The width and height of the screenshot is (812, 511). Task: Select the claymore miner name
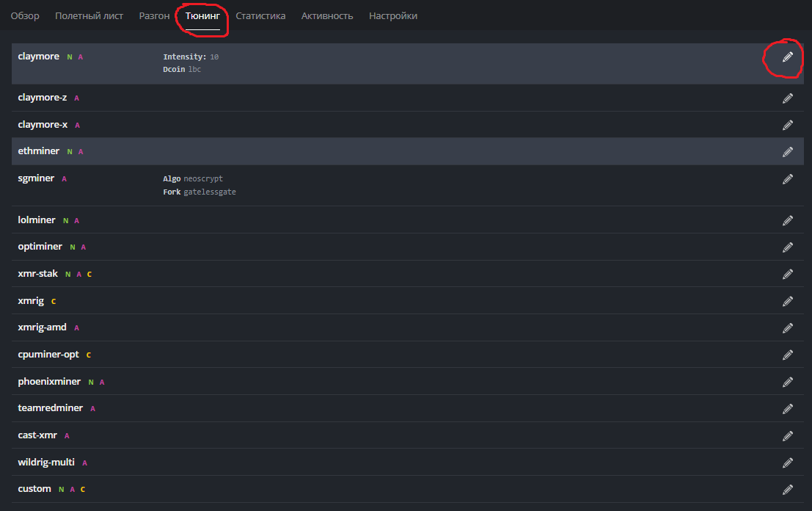pyautogui.click(x=38, y=56)
